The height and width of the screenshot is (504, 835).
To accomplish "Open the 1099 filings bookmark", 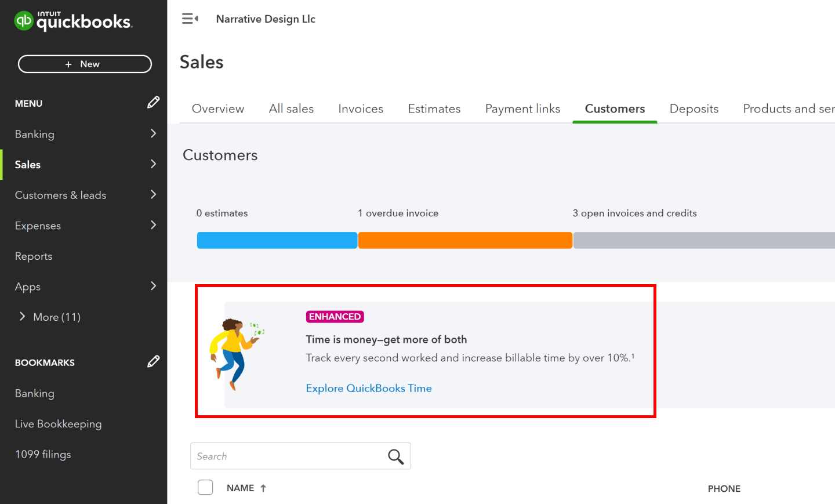I will point(43,454).
